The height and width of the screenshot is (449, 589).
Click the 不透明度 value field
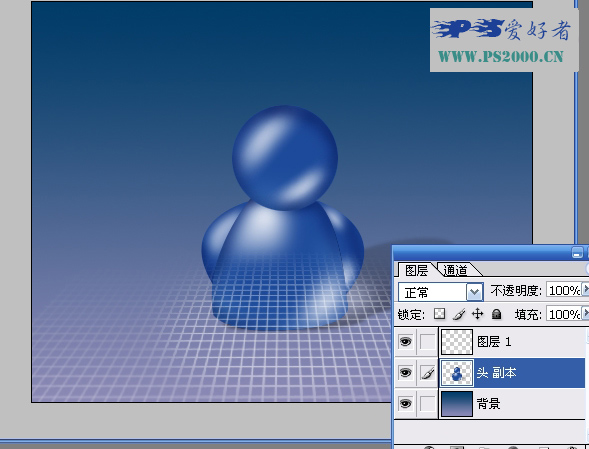pyautogui.click(x=565, y=290)
